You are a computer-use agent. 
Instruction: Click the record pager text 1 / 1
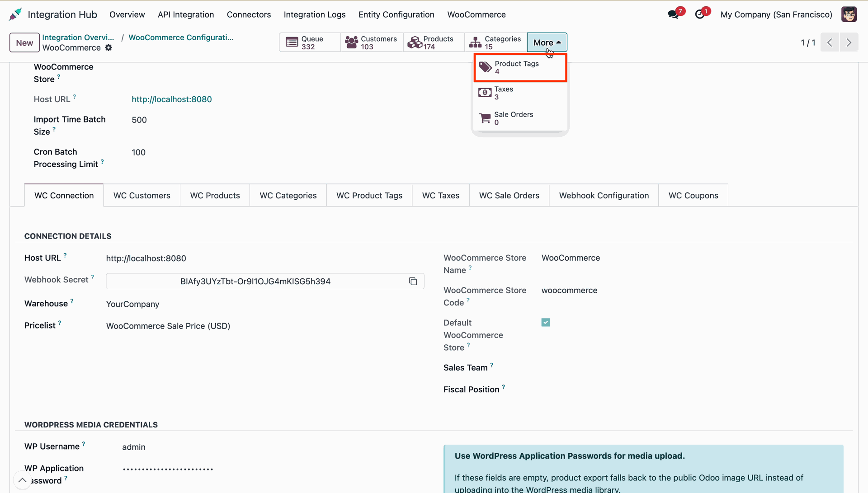pos(808,42)
